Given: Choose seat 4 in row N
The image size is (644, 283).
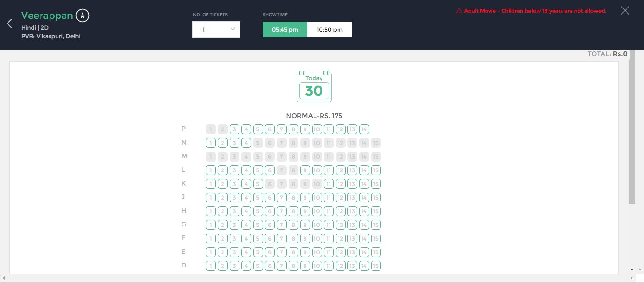Looking at the screenshot, I should (246, 143).
